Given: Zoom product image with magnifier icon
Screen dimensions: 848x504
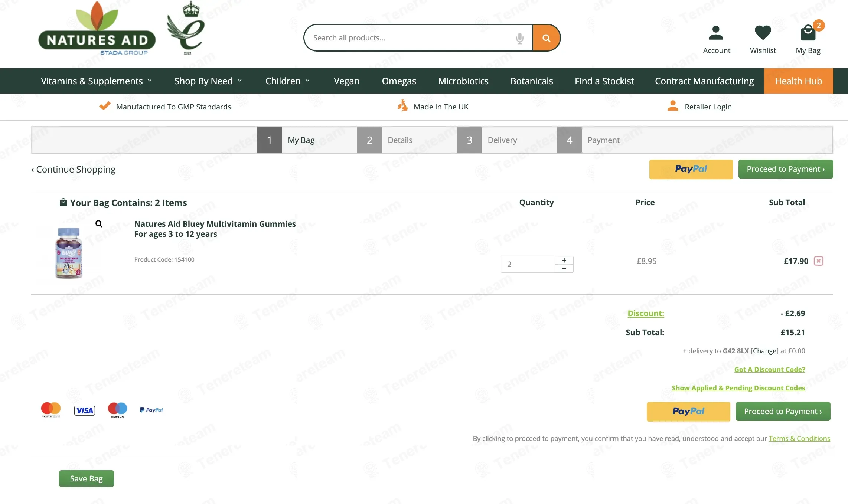Looking at the screenshot, I should pyautogui.click(x=99, y=224).
